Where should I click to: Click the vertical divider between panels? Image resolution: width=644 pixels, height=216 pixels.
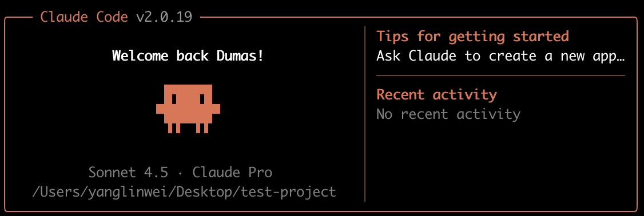[365, 114]
